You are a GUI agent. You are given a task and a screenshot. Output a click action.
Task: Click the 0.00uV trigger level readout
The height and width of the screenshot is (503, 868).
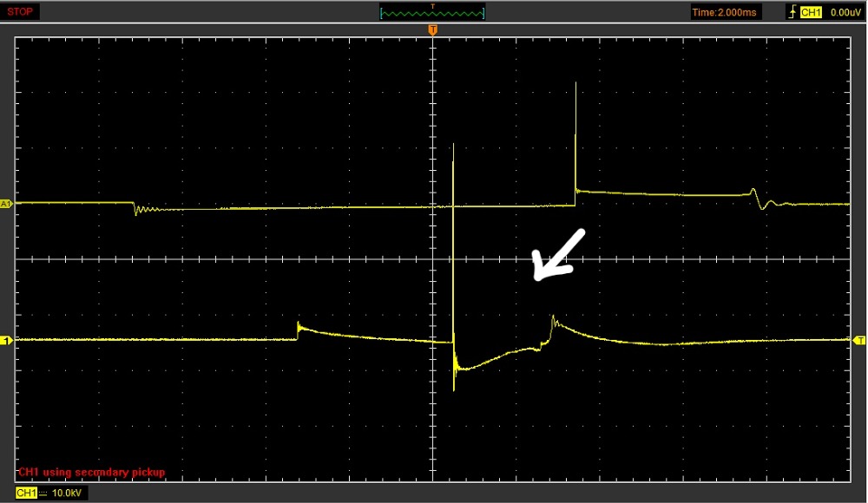tap(844, 13)
